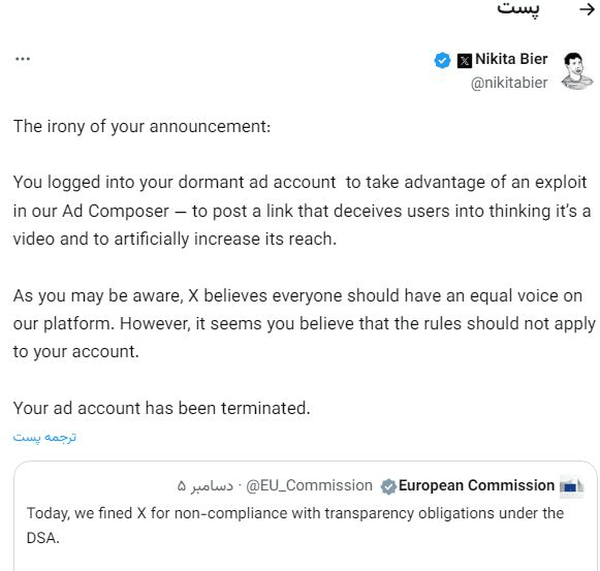Click the European Commission verified badge
Image resolution: width=600 pixels, height=571 pixels.
[389, 487]
